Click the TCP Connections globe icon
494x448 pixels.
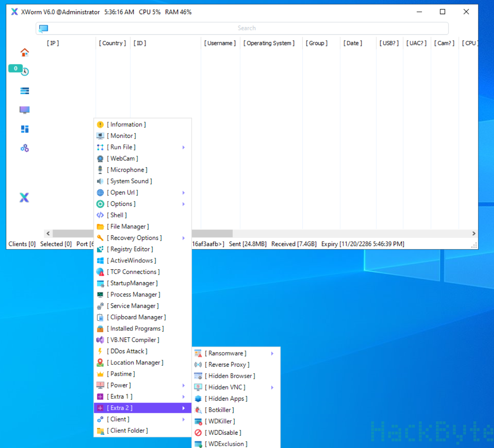(100, 272)
